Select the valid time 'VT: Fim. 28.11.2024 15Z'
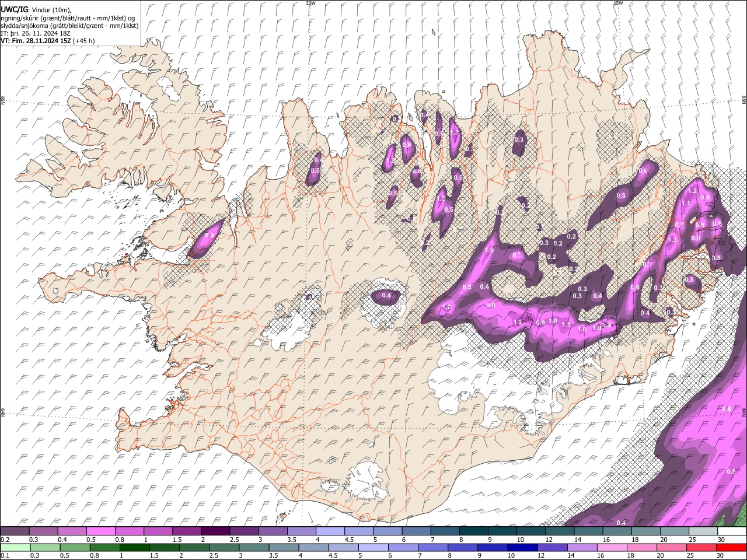The height and width of the screenshot is (560, 747). coord(36,41)
